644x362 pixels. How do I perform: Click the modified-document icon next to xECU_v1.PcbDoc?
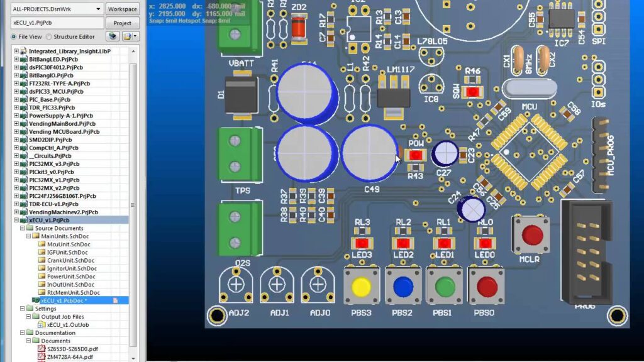116,301
